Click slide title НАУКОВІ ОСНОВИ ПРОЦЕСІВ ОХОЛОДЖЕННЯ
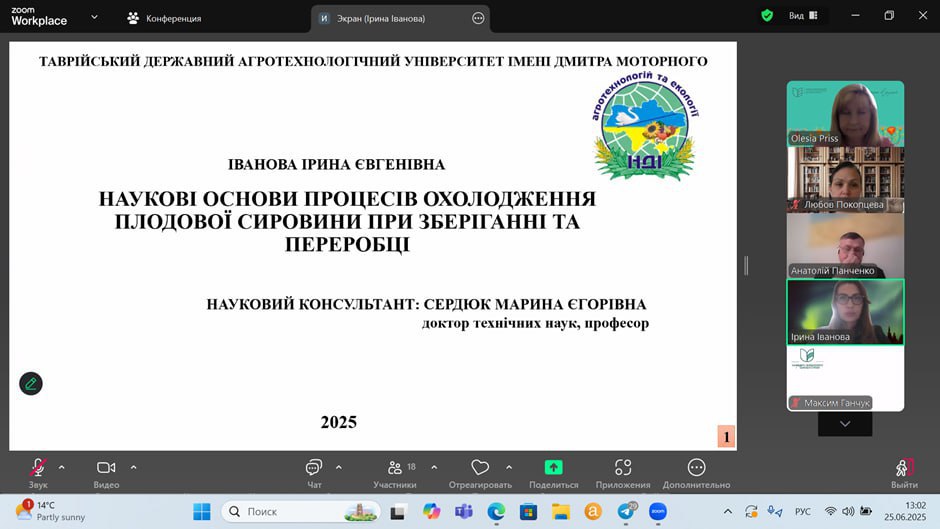Viewport: 940px width, 529px height. [347, 199]
